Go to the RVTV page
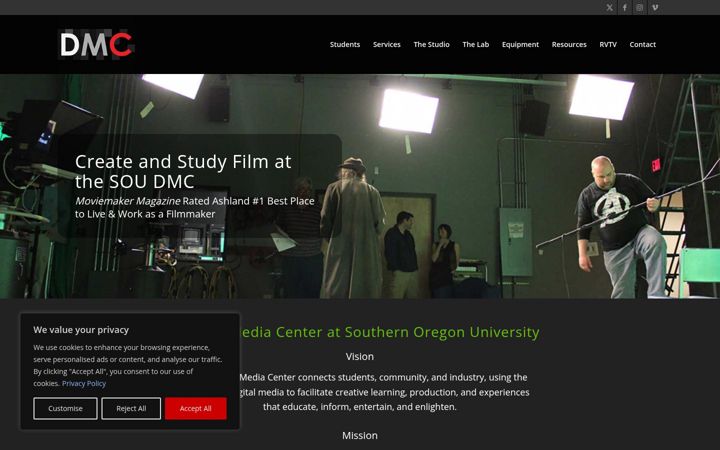720x450 pixels. pyautogui.click(x=608, y=45)
